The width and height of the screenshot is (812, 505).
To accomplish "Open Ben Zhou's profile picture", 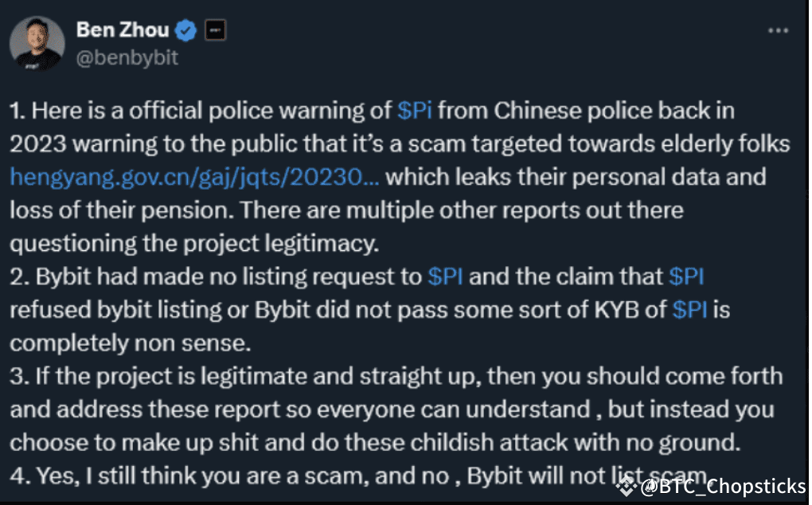I will coord(37,44).
